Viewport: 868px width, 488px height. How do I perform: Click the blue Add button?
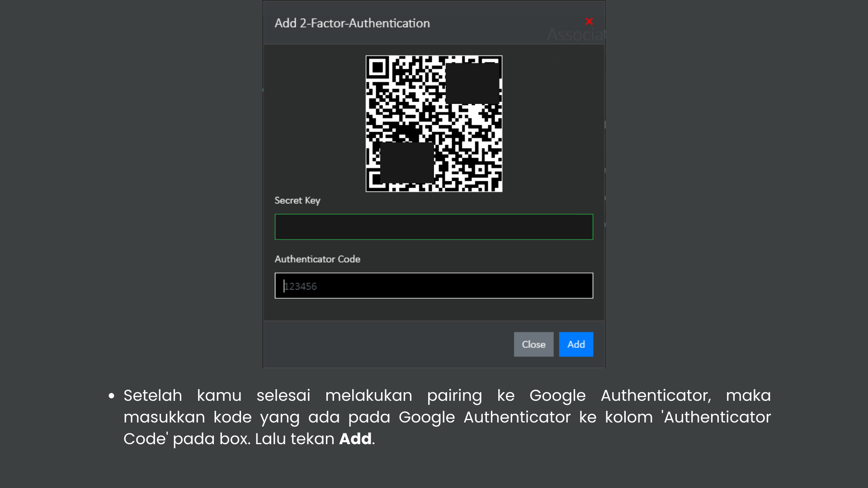[576, 344]
